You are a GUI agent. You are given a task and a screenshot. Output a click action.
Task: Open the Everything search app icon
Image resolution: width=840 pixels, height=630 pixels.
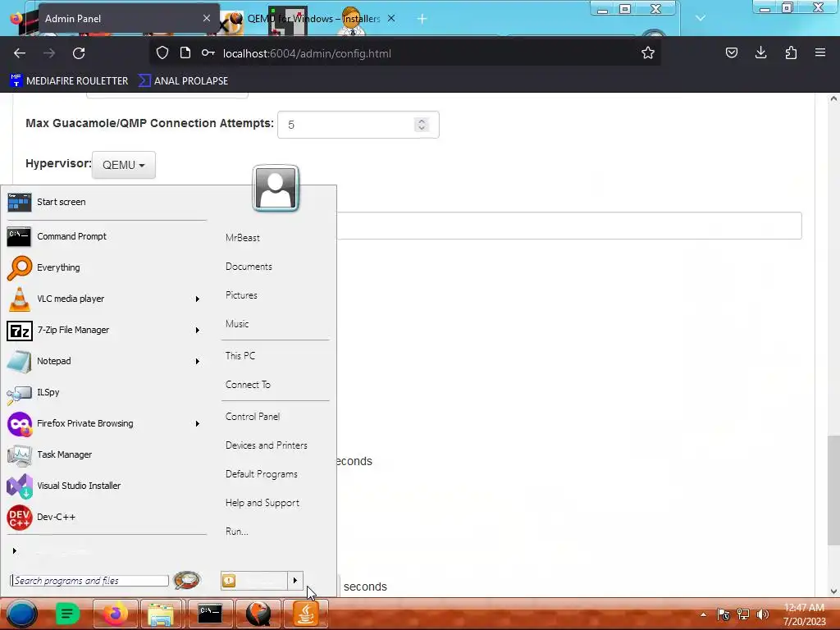20,268
